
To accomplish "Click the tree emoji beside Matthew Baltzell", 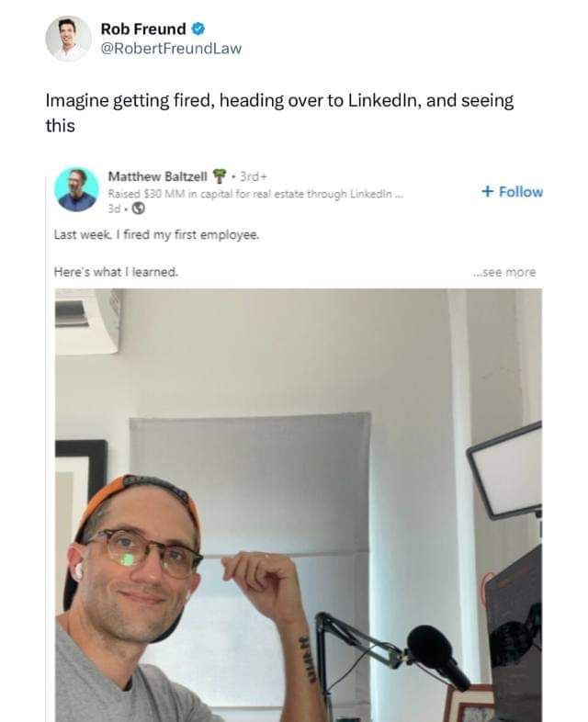I will point(220,175).
